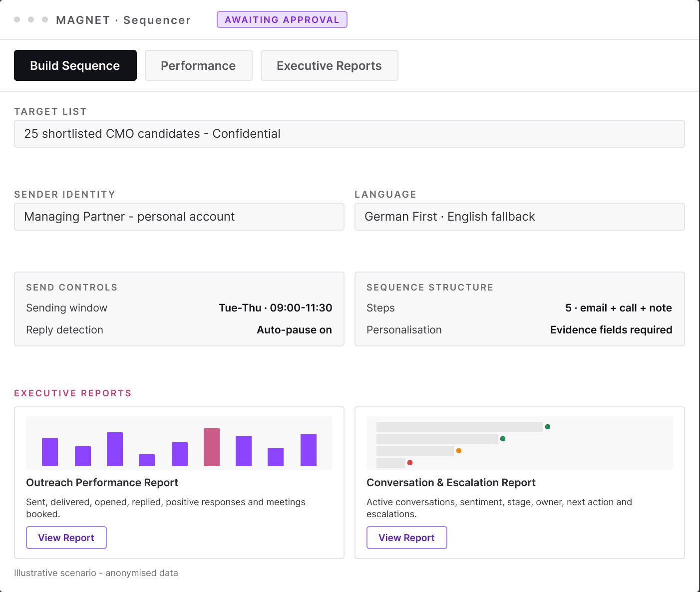Switch to the Performance tab
The width and height of the screenshot is (700, 592).
click(x=198, y=65)
